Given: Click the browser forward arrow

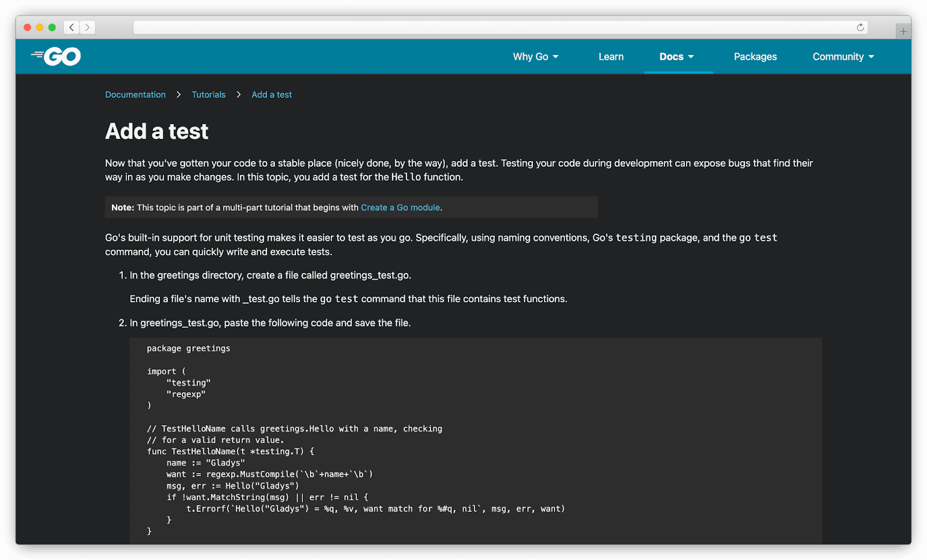Looking at the screenshot, I should [87, 27].
